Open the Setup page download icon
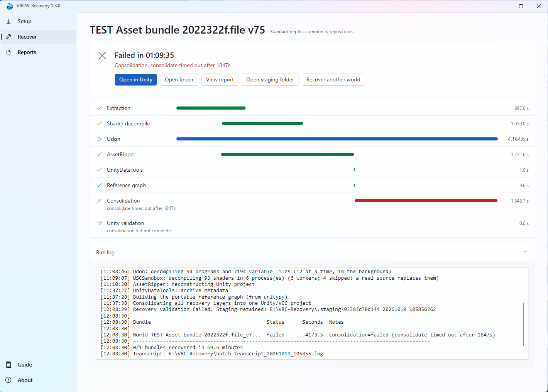 (8, 21)
